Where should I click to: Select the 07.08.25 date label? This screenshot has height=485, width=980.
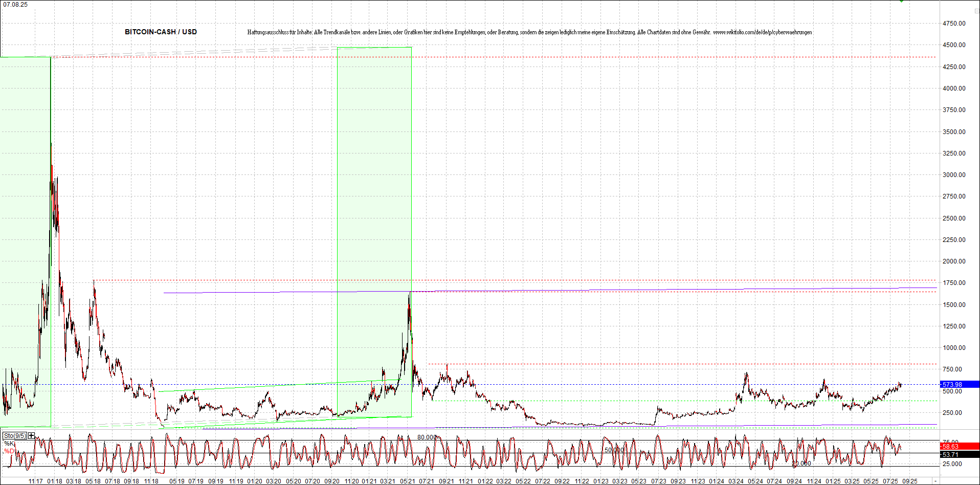click(x=15, y=5)
